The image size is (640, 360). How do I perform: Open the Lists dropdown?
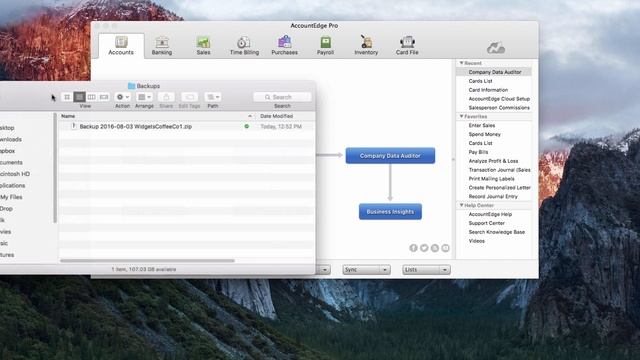click(x=426, y=270)
